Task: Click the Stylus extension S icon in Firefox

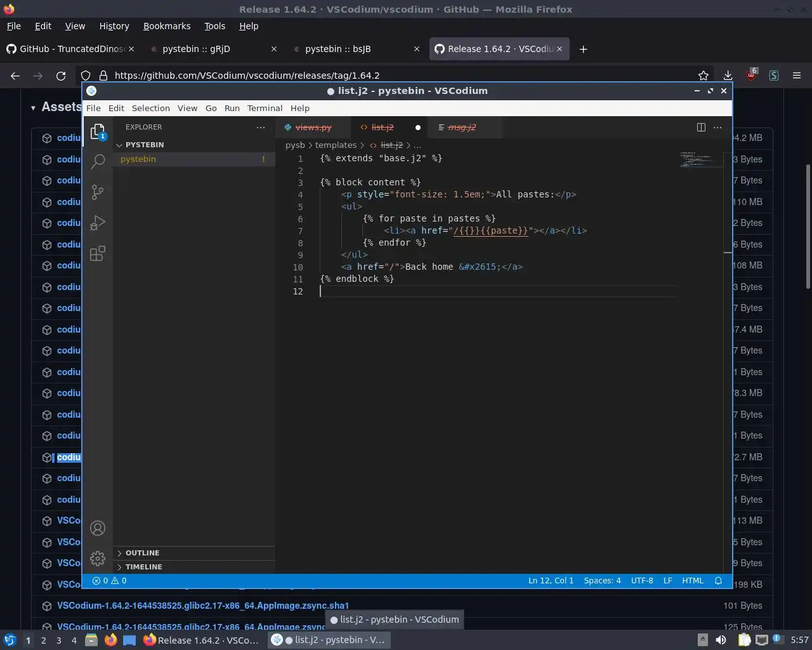Action: [774, 76]
